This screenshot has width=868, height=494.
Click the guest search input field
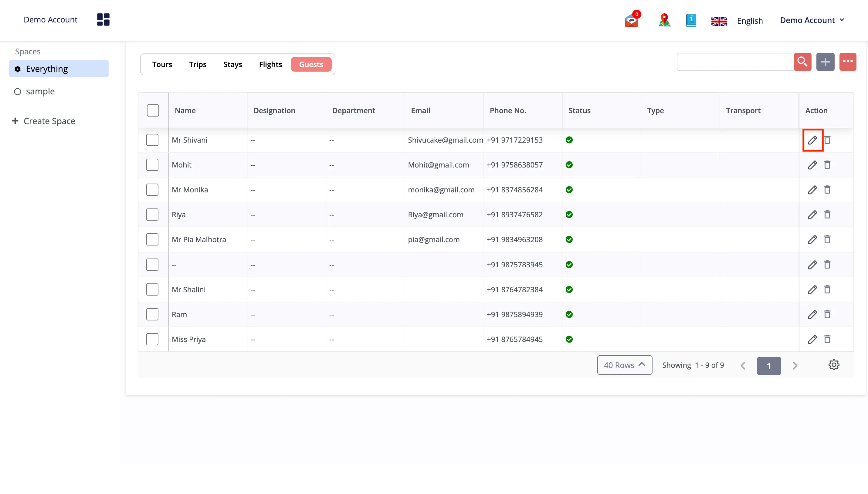(x=735, y=62)
